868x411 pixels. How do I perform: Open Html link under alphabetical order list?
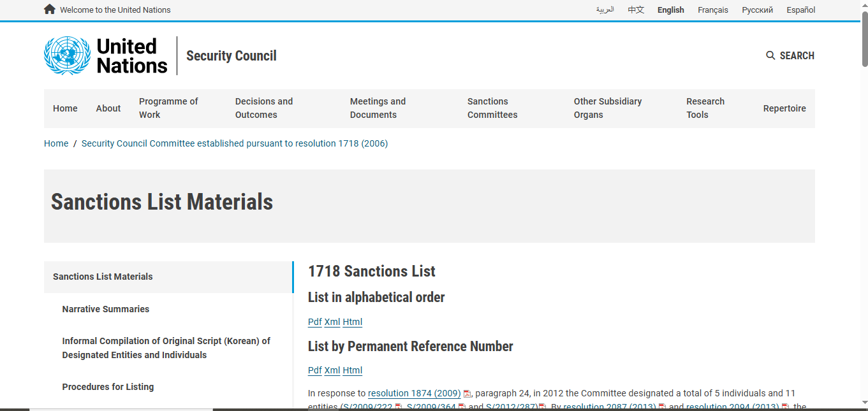point(352,322)
